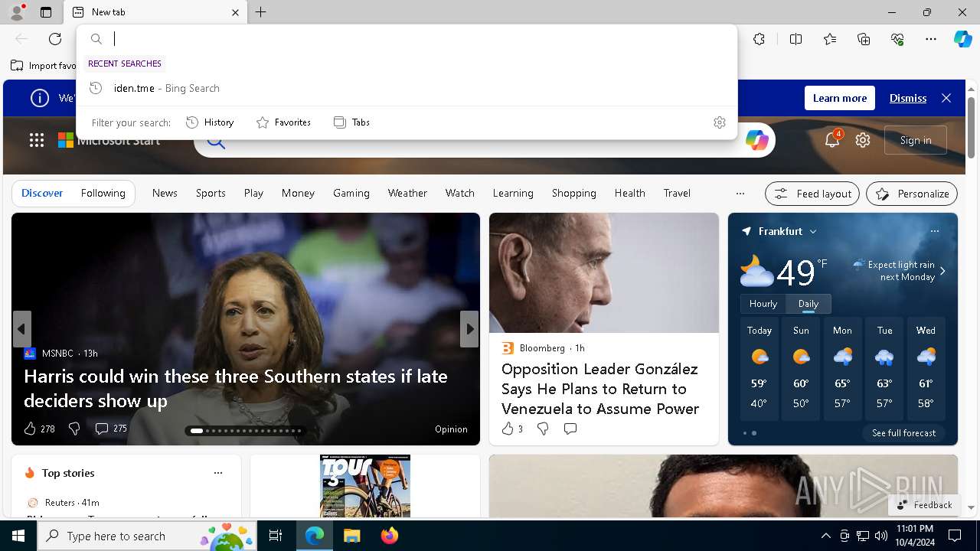Screen dimensions: 980x551
Task: Open File Explorer from taskbar
Action: point(351,536)
